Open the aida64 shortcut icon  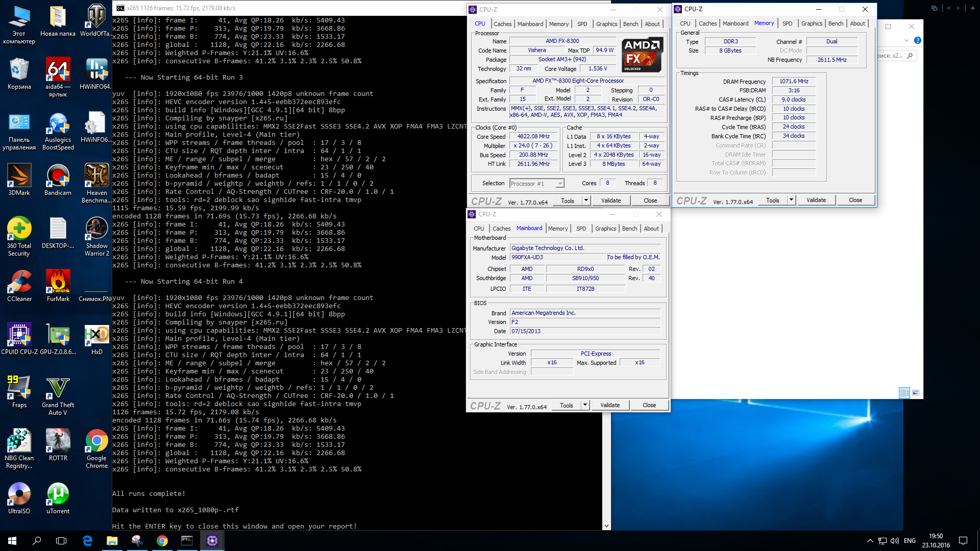(58, 70)
